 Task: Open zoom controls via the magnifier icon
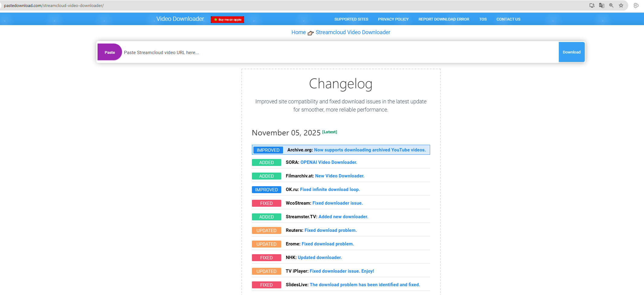611,5
